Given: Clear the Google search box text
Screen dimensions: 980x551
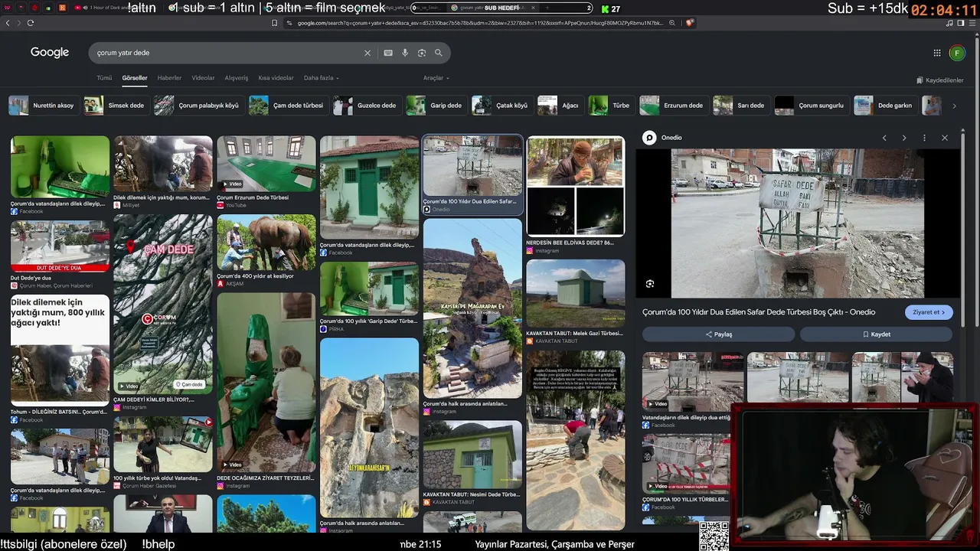Looking at the screenshot, I should pos(367,53).
